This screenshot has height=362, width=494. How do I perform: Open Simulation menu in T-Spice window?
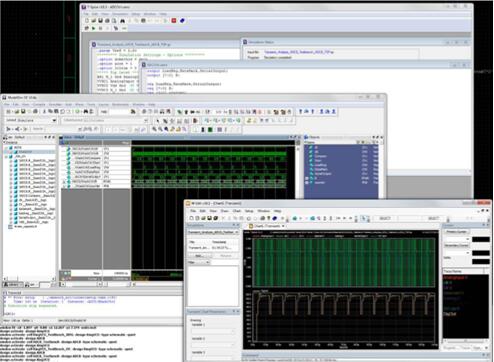pos(120,14)
